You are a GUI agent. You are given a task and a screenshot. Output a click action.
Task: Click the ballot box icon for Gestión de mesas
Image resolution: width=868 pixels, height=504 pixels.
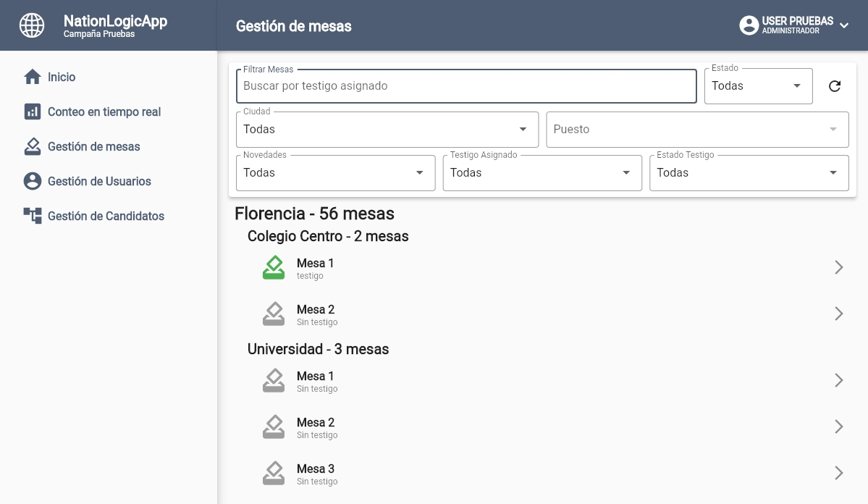[32, 146]
